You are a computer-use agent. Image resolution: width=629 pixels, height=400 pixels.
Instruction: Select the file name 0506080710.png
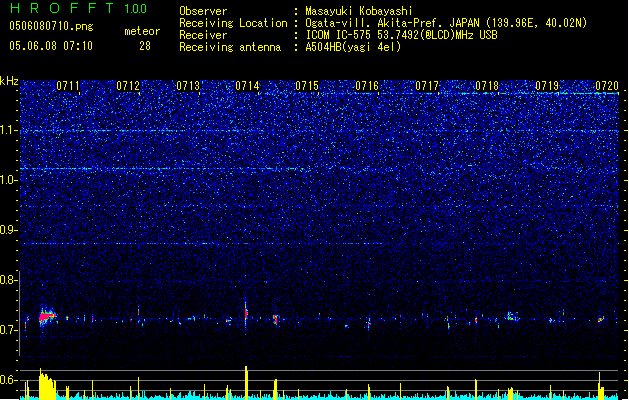tap(51, 26)
